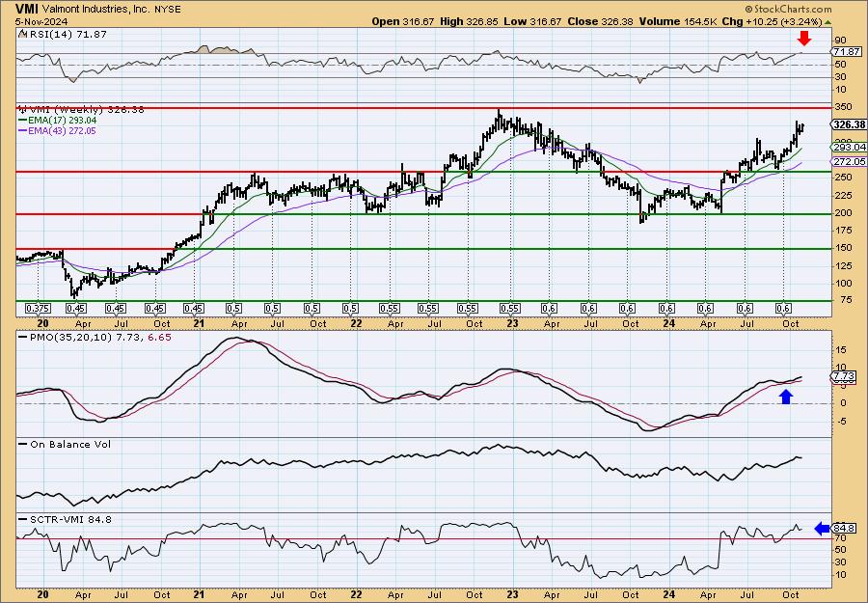This screenshot has height=603, width=868.
Task: Select the Volume 154.5K value
Action: (678, 21)
